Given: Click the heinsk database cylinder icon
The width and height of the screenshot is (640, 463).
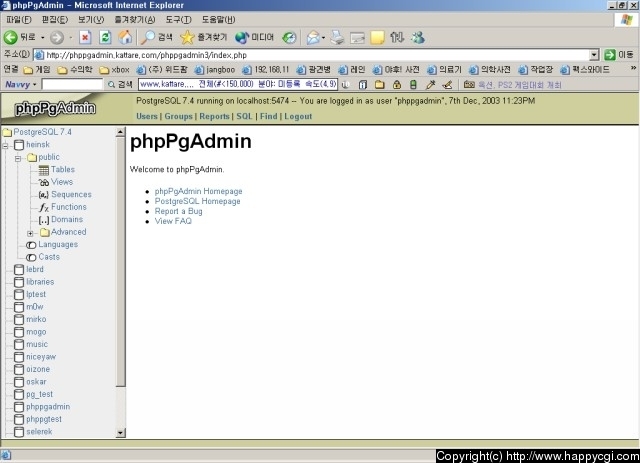Looking at the screenshot, I should 19,145.
